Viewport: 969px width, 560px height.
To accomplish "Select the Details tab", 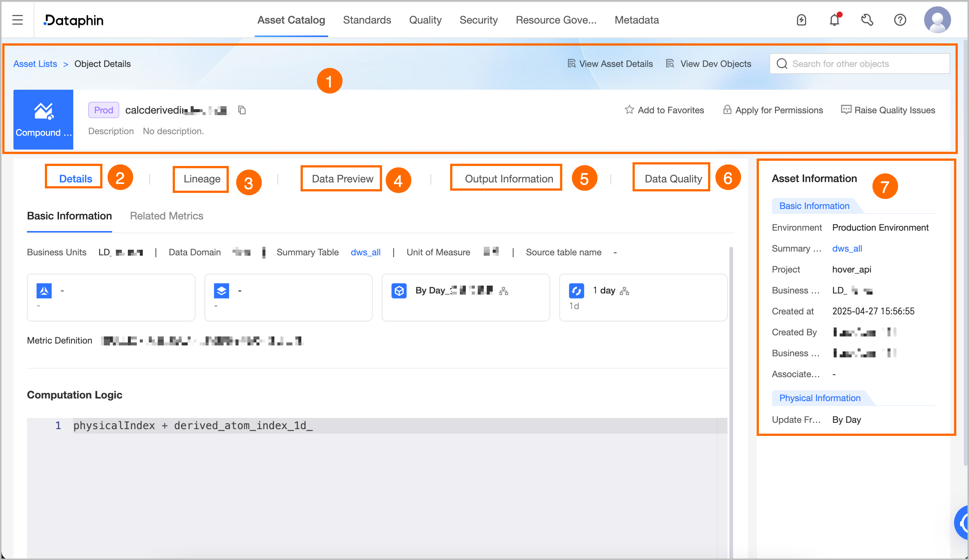I will point(76,179).
